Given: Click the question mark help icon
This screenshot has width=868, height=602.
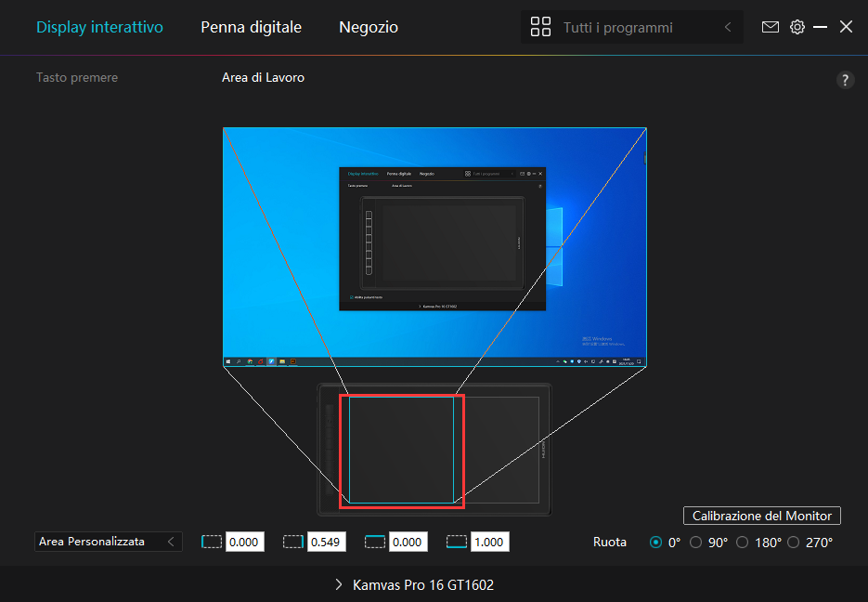Looking at the screenshot, I should click(845, 80).
